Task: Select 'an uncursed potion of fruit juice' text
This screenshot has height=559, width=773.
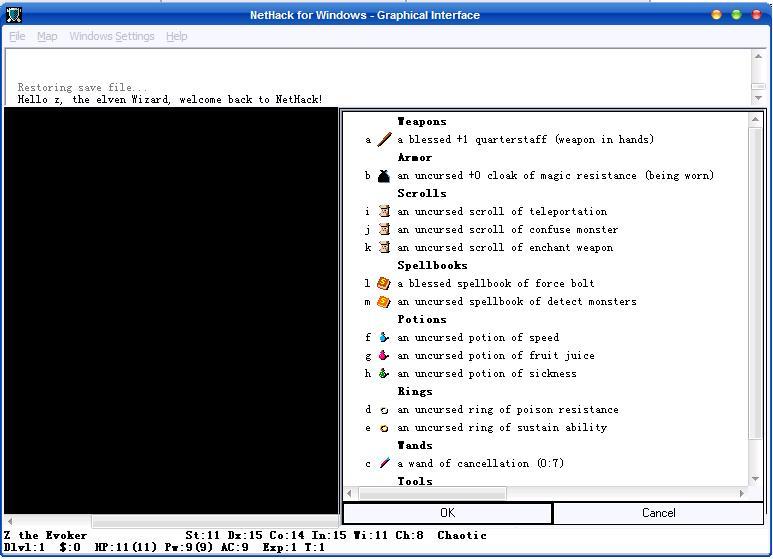Action: 495,355
